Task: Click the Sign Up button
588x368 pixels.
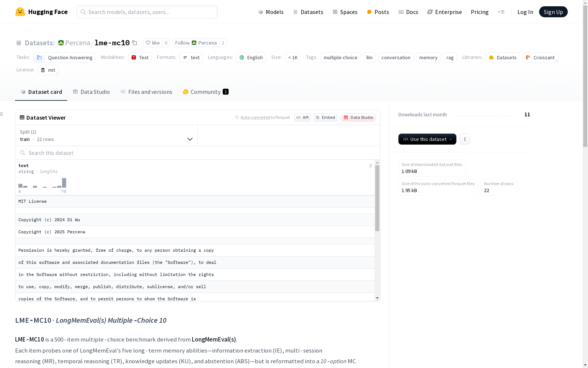Action: coord(553,12)
